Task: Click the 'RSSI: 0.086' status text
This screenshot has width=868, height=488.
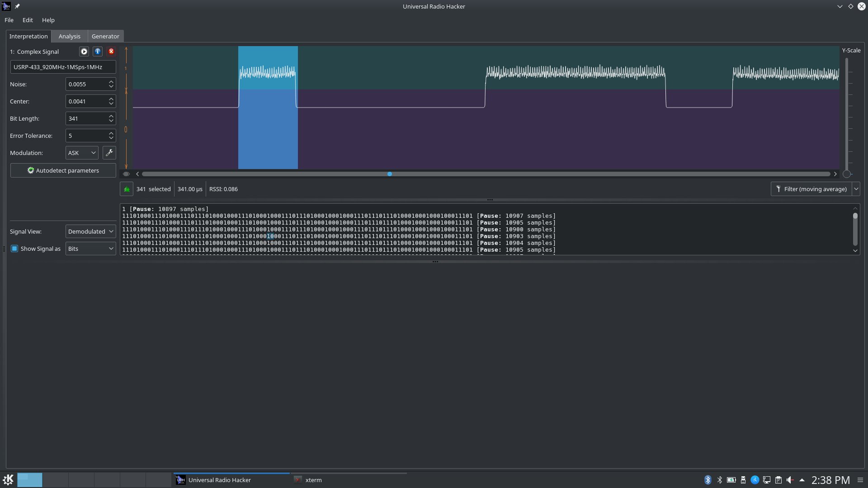Action: click(x=223, y=189)
